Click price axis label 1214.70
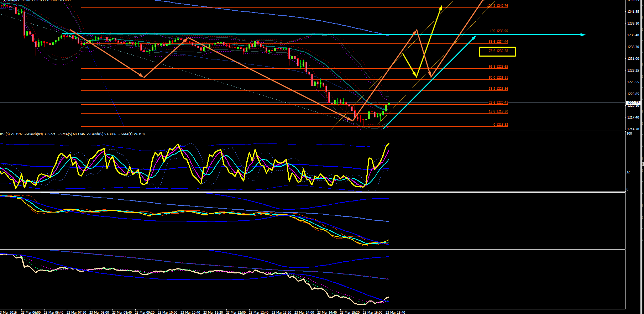 tap(633, 129)
